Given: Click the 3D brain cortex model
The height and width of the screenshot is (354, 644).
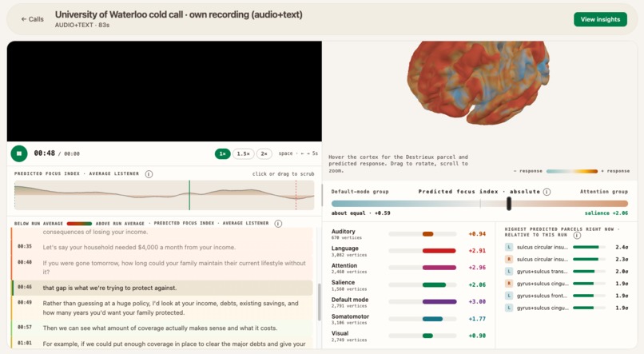Looking at the screenshot, I should 479,82.
